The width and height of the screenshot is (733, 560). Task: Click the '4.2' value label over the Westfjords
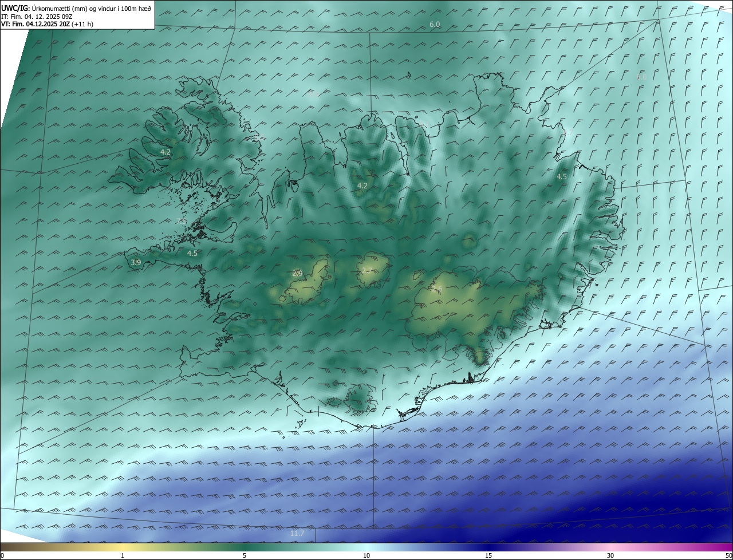tap(165, 152)
